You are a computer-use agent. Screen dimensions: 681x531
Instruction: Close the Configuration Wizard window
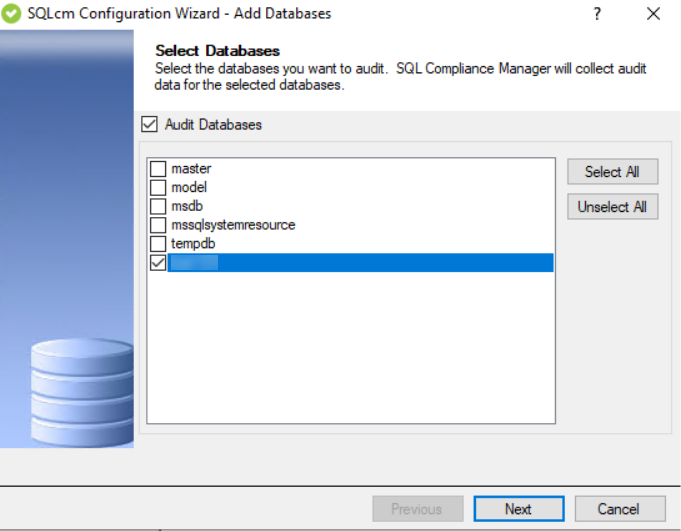(x=653, y=14)
